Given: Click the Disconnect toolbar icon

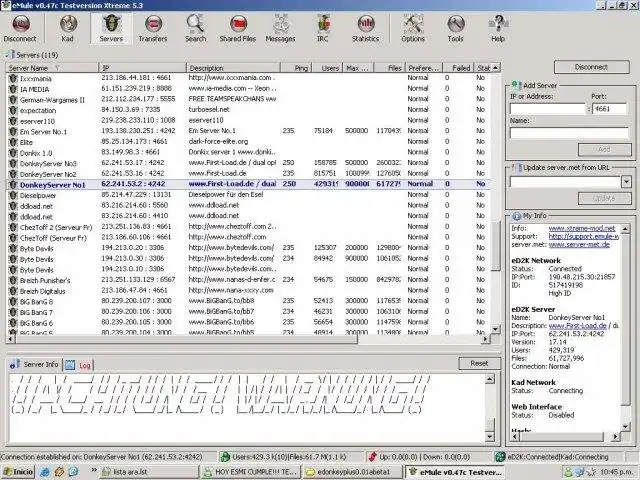Looking at the screenshot, I should pyautogui.click(x=20, y=28).
